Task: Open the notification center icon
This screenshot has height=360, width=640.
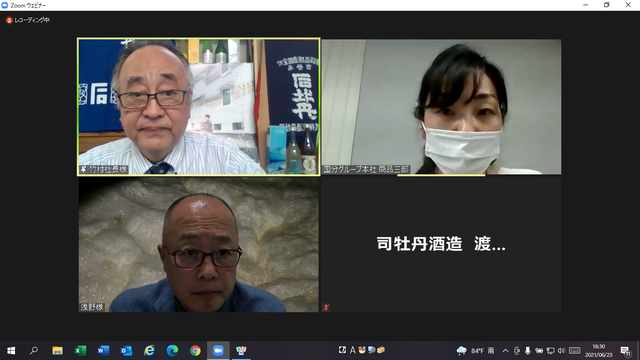Action: coord(625,351)
